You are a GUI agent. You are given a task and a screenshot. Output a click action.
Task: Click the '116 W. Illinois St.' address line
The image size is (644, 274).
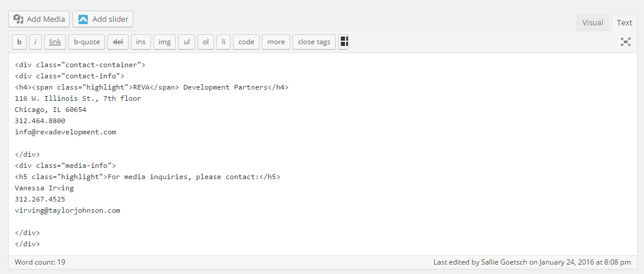coord(78,98)
